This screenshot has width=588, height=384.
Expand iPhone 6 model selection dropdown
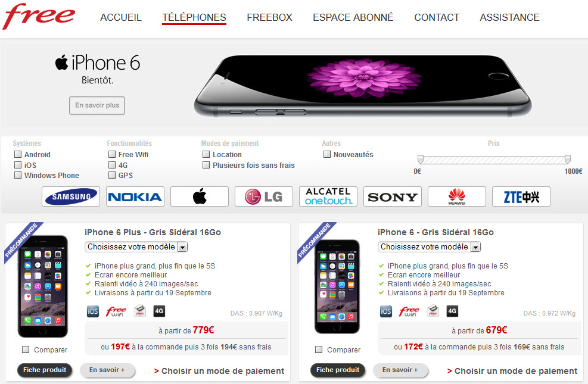pyautogui.click(x=430, y=247)
